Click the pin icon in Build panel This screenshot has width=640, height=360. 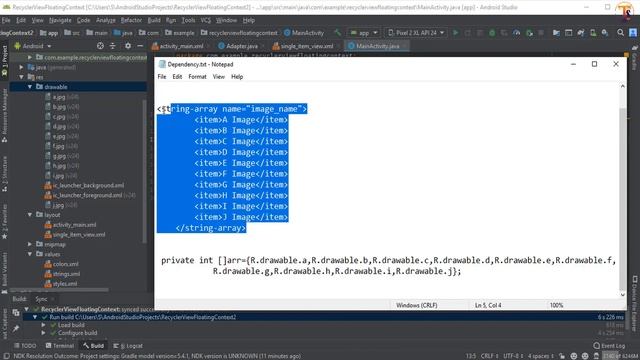click(x=16, y=328)
